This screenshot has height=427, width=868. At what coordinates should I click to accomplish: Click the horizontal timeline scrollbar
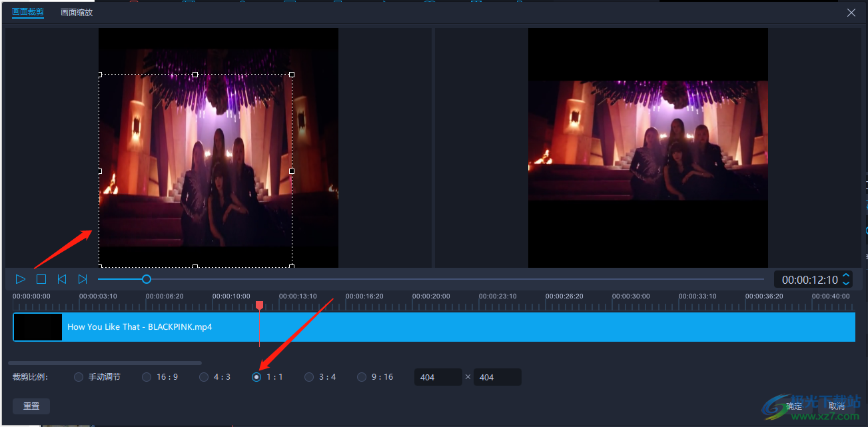point(105,363)
